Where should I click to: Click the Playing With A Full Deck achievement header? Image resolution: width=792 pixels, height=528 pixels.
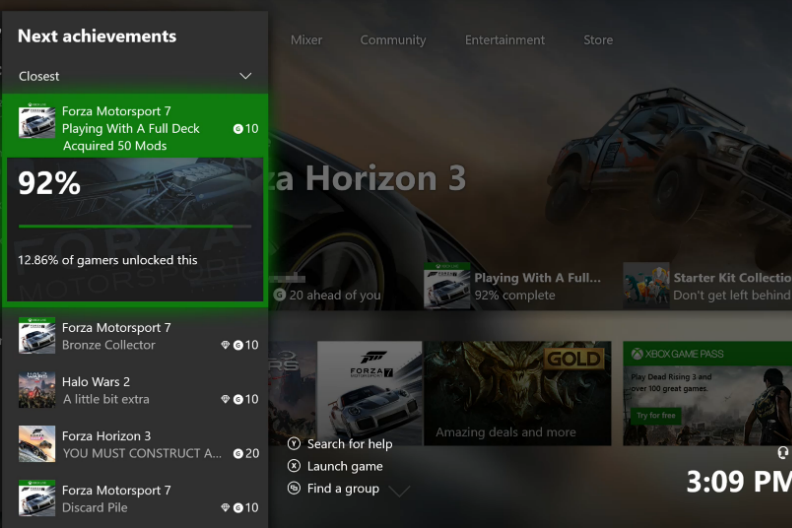135,125
